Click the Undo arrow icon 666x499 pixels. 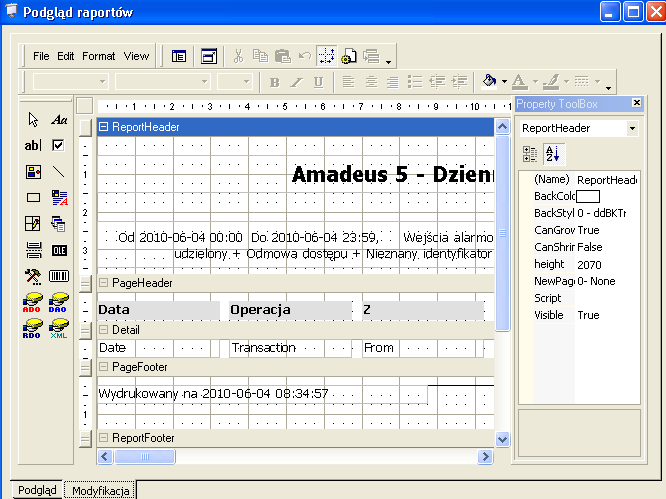click(305, 56)
